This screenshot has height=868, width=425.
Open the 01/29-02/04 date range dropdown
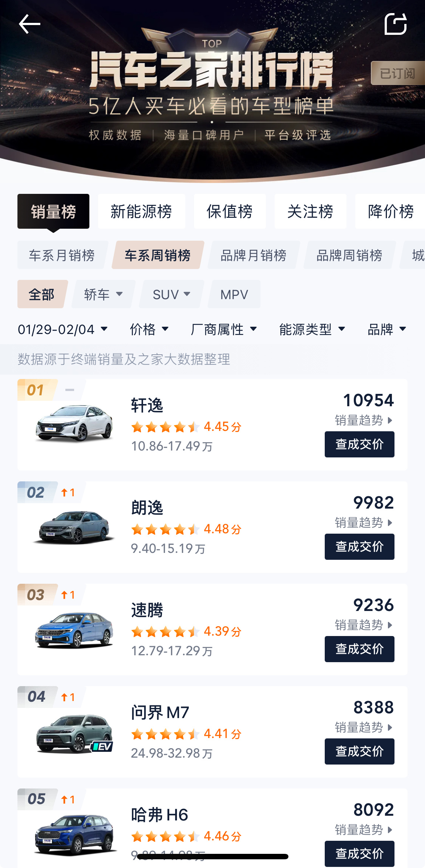tap(63, 329)
